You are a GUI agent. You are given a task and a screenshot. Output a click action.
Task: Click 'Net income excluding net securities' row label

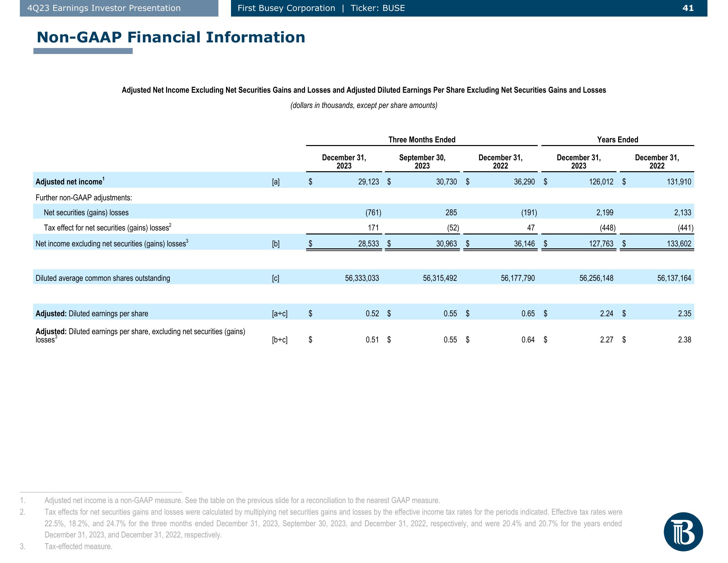(112, 243)
